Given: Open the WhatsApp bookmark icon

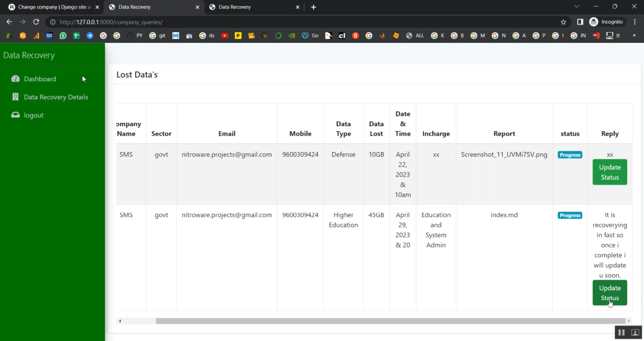Looking at the screenshot, I should coord(63,36).
